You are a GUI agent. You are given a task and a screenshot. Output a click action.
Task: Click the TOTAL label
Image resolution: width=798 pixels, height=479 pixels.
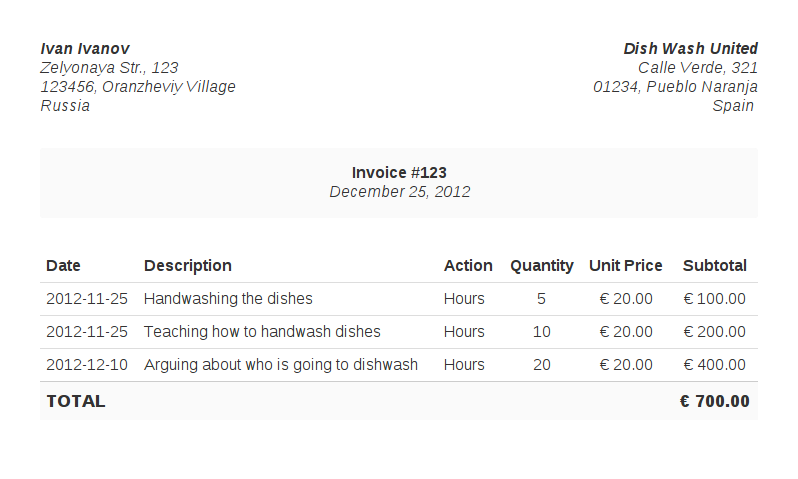pyautogui.click(x=75, y=401)
